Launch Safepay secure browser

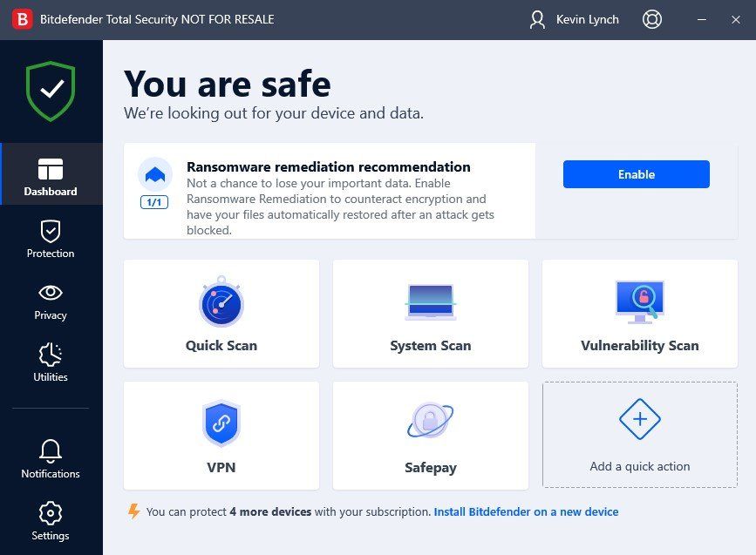pyautogui.click(x=430, y=434)
